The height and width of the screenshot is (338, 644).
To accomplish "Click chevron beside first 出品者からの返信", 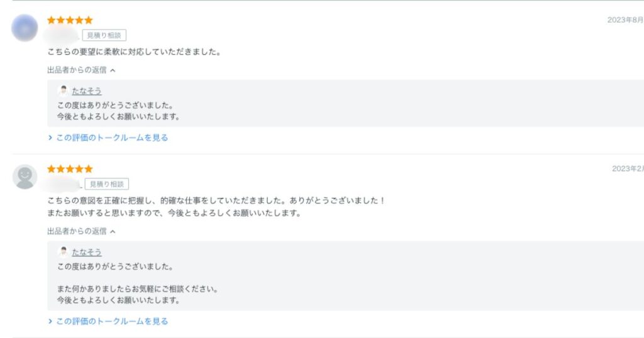I will 113,70.
